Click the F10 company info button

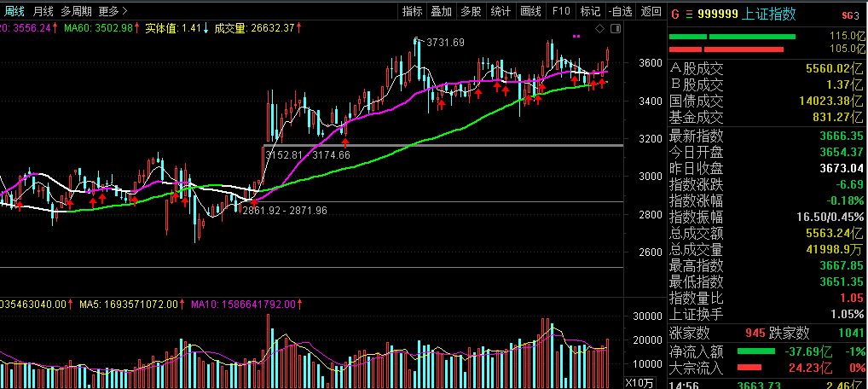[560, 11]
